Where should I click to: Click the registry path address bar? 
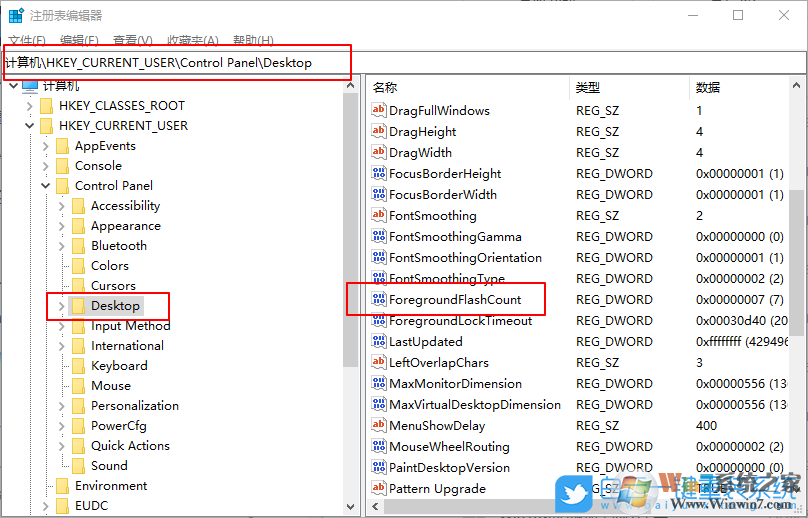(x=403, y=63)
